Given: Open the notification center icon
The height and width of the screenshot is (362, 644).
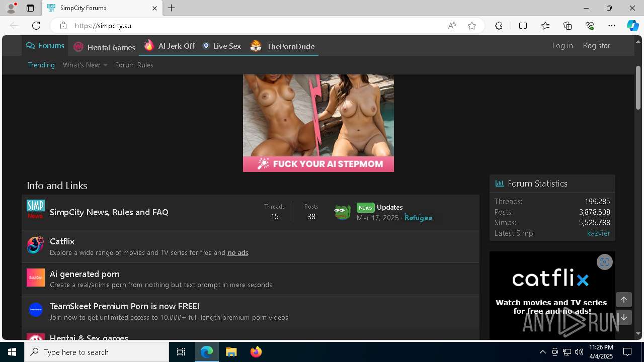Looking at the screenshot, I should click(x=627, y=352).
